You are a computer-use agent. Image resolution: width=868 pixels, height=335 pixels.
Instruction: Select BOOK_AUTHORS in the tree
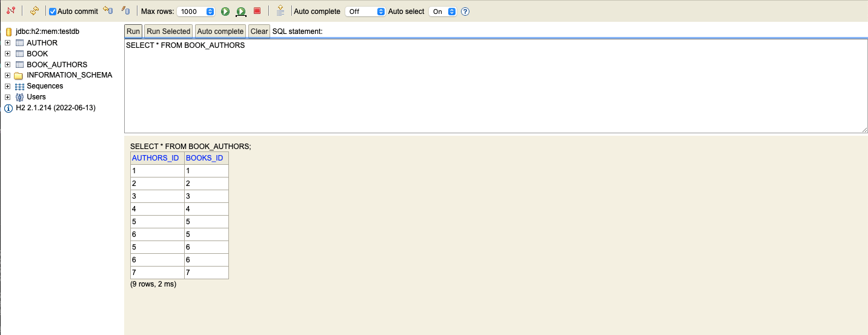point(57,65)
